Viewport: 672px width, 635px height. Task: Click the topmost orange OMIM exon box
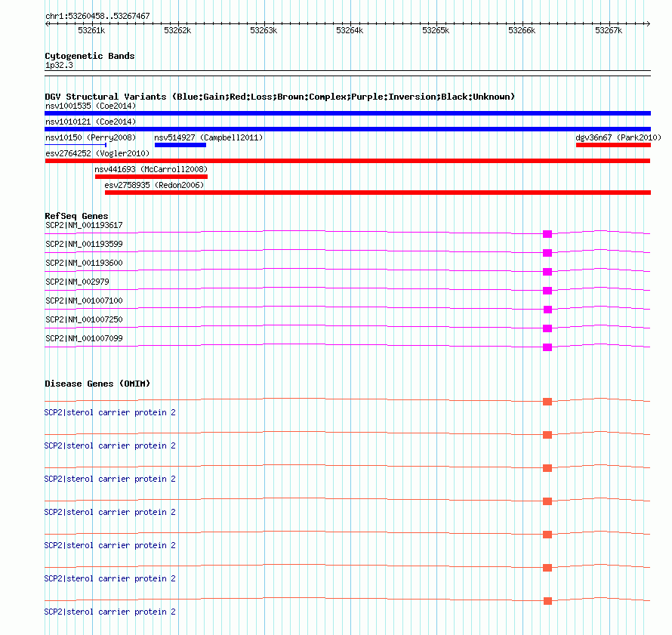(x=547, y=402)
